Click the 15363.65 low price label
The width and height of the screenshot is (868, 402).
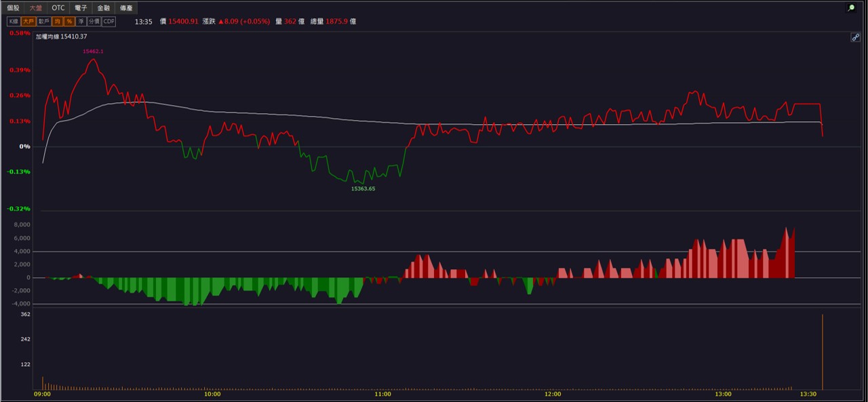click(363, 189)
